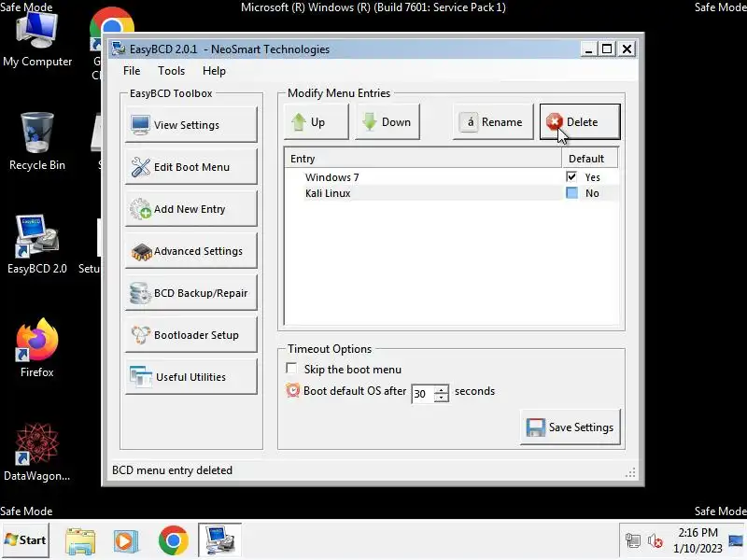Image resolution: width=747 pixels, height=560 pixels.
Task: Click the muted volume tray icon
Action: (x=655, y=540)
